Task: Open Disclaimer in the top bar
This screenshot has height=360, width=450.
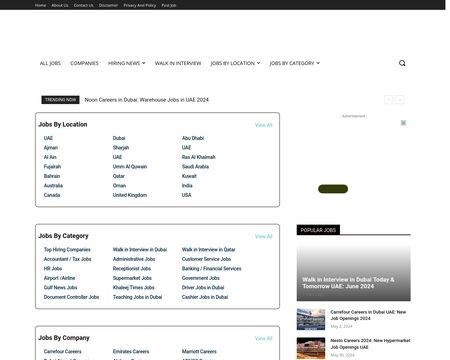Action: pyautogui.click(x=108, y=5)
